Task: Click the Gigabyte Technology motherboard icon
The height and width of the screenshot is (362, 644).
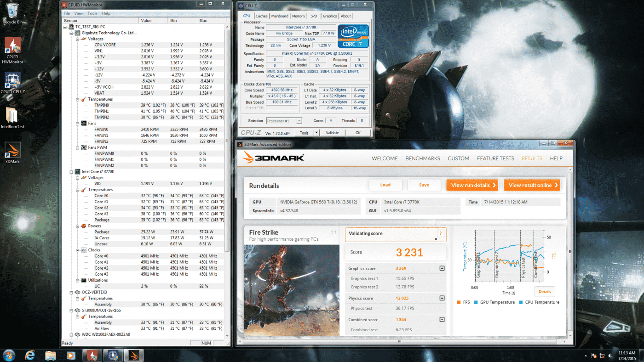Action: coord(78,33)
